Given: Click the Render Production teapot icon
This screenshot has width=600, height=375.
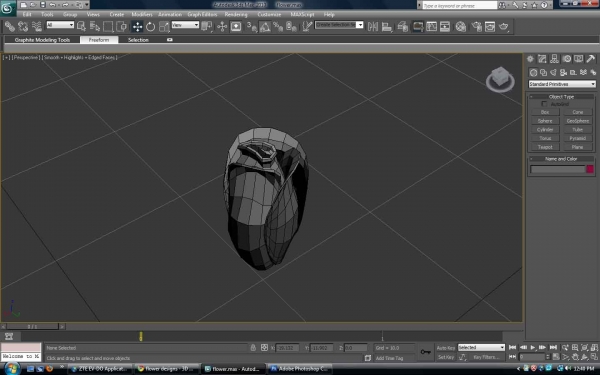Looking at the screenshot, I should (504, 26).
